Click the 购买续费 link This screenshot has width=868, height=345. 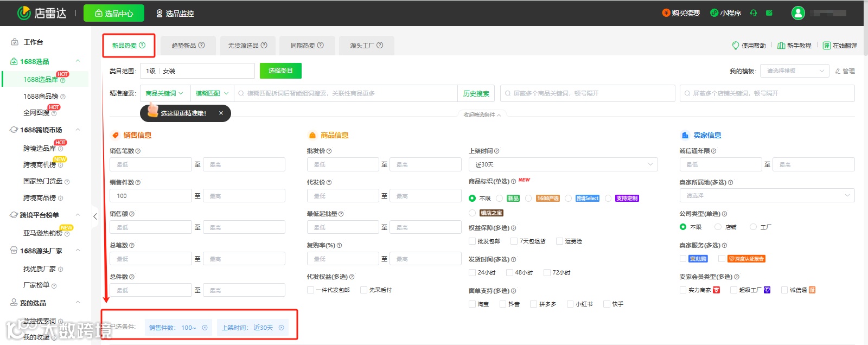point(681,13)
